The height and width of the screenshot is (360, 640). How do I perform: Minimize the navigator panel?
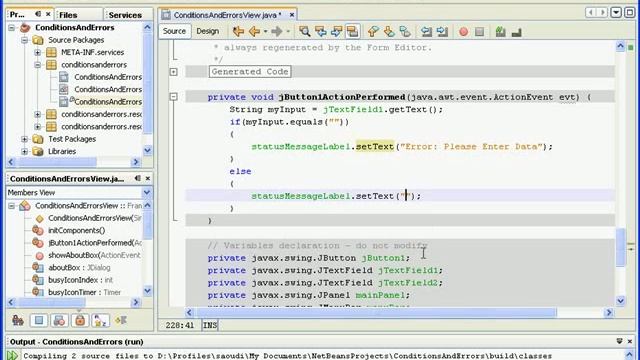tap(138, 178)
